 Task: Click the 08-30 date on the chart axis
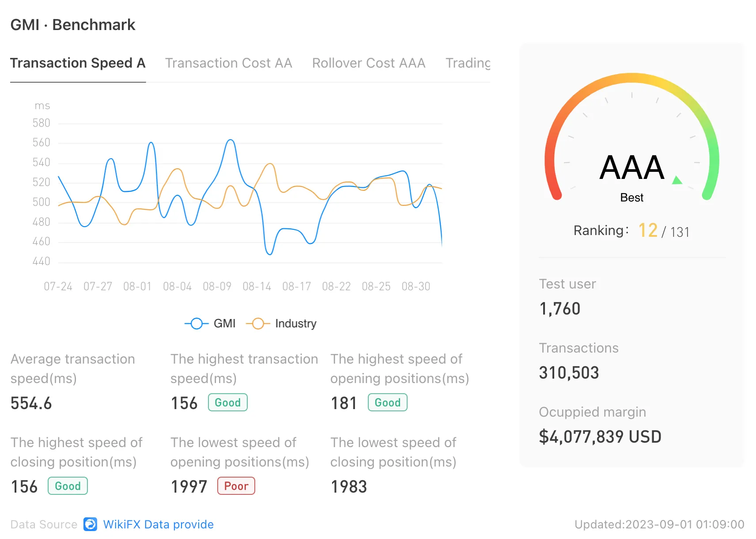(416, 287)
